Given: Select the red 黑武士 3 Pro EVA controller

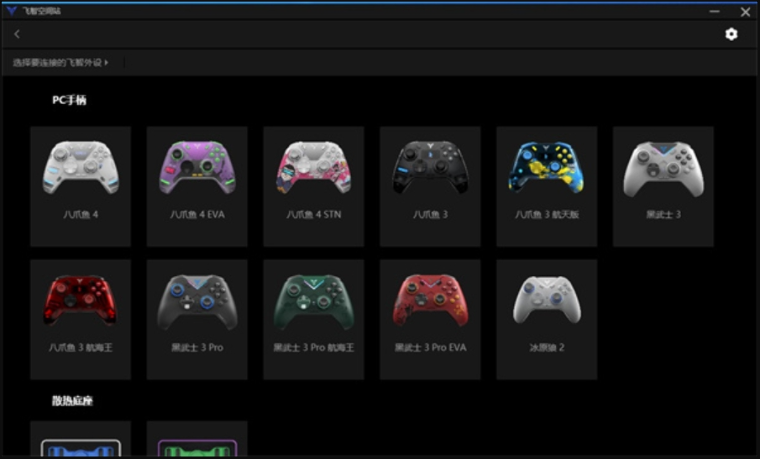Looking at the screenshot, I should [x=430, y=319].
